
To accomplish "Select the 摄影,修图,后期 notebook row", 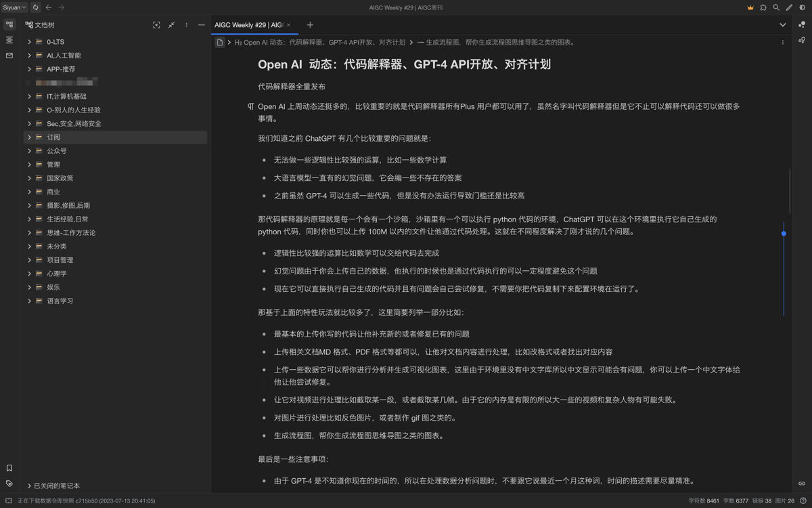I will coord(115,205).
